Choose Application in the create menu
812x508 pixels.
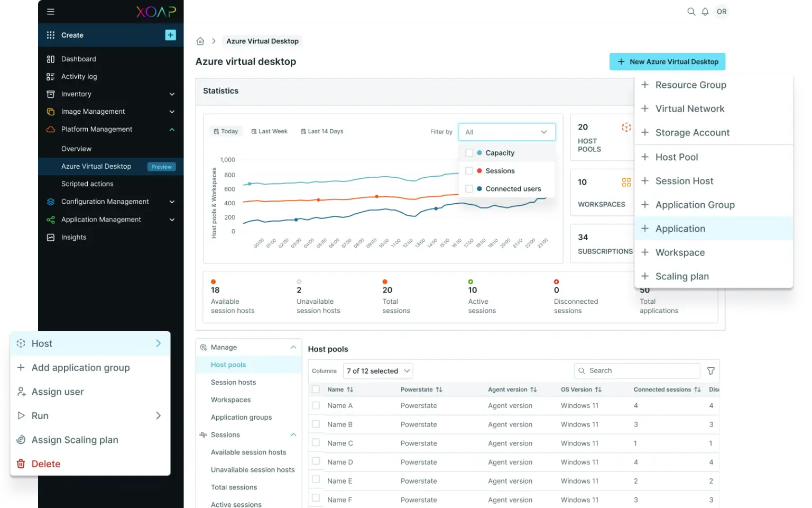coord(714,229)
